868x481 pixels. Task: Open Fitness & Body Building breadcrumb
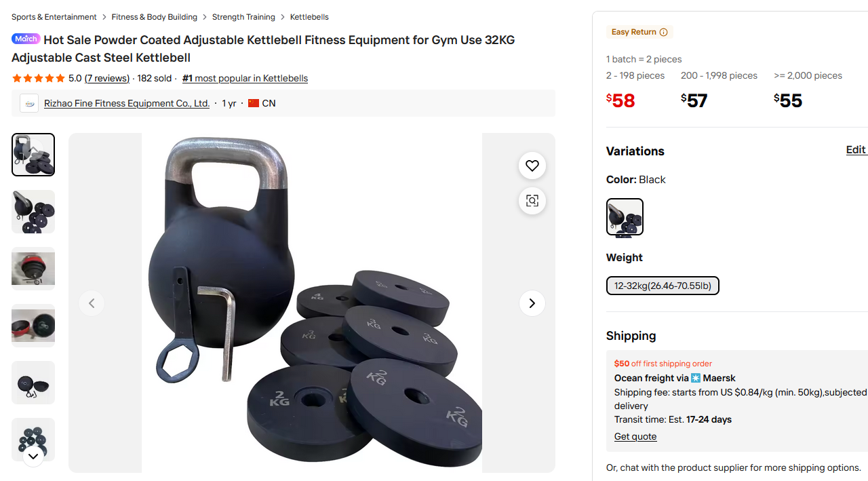(x=155, y=17)
